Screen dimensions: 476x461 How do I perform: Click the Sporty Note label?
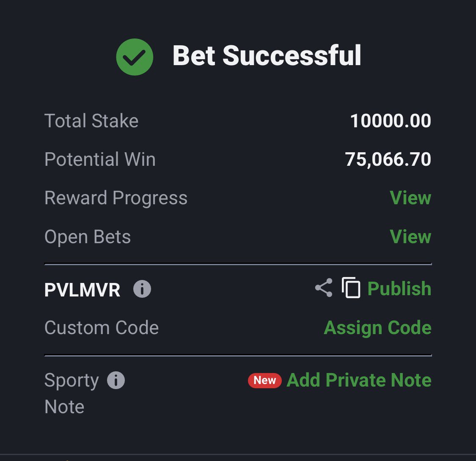pyautogui.click(x=72, y=393)
